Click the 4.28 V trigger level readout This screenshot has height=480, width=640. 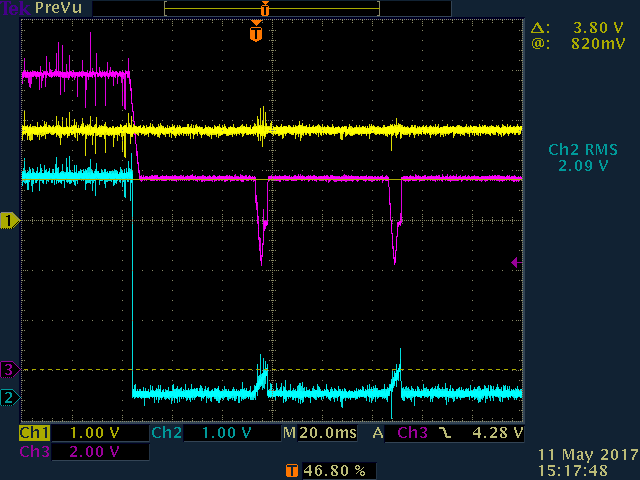[497, 433]
